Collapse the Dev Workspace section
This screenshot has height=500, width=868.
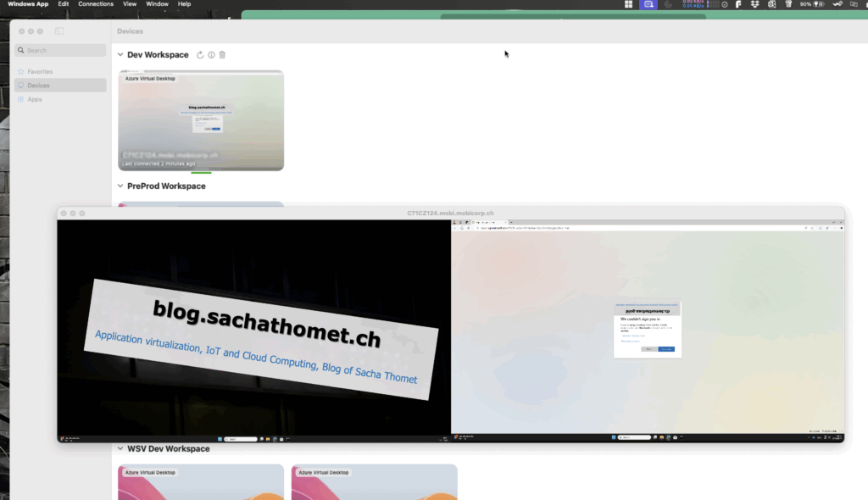(x=120, y=55)
